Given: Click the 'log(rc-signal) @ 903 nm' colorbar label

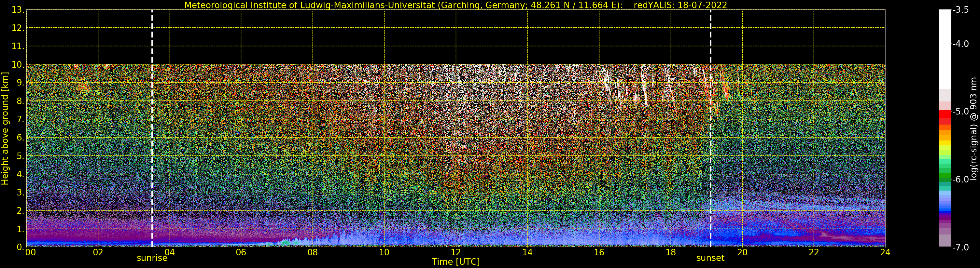Looking at the screenshot, I should [973, 128].
